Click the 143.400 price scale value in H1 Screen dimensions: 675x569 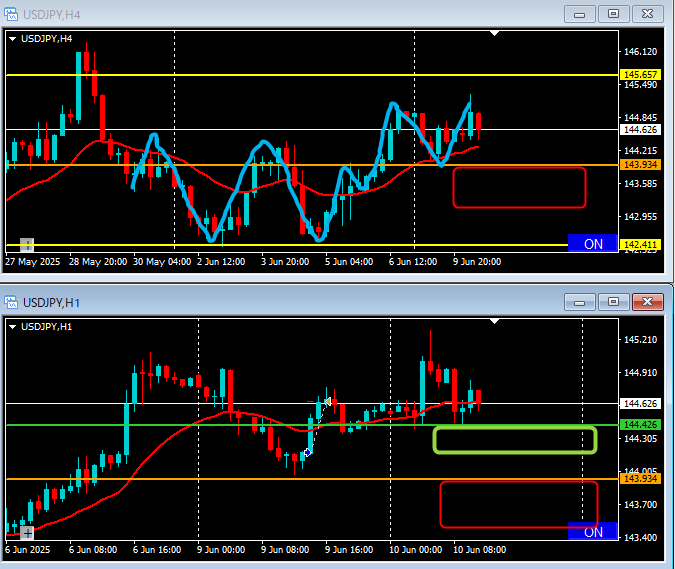641,537
